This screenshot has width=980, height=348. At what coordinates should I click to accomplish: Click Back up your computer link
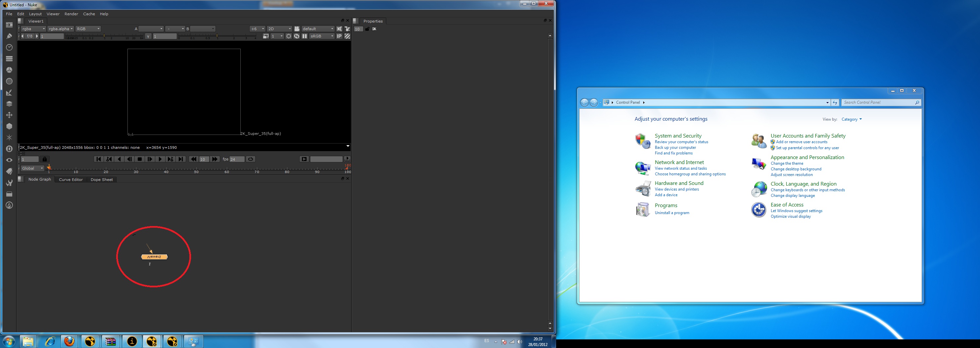pyautogui.click(x=675, y=148)
